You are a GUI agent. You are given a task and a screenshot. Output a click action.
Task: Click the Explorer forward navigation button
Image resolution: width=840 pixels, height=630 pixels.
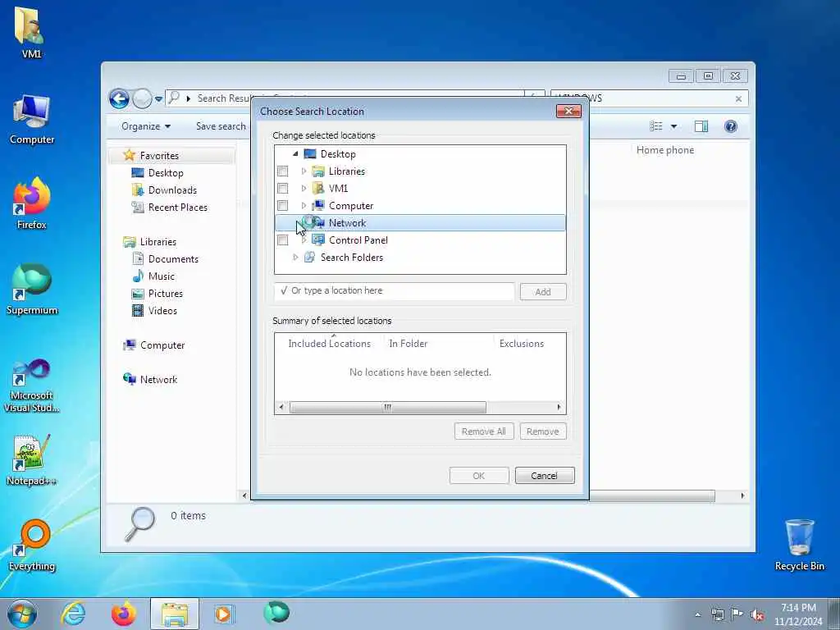(x=142, y=98)
